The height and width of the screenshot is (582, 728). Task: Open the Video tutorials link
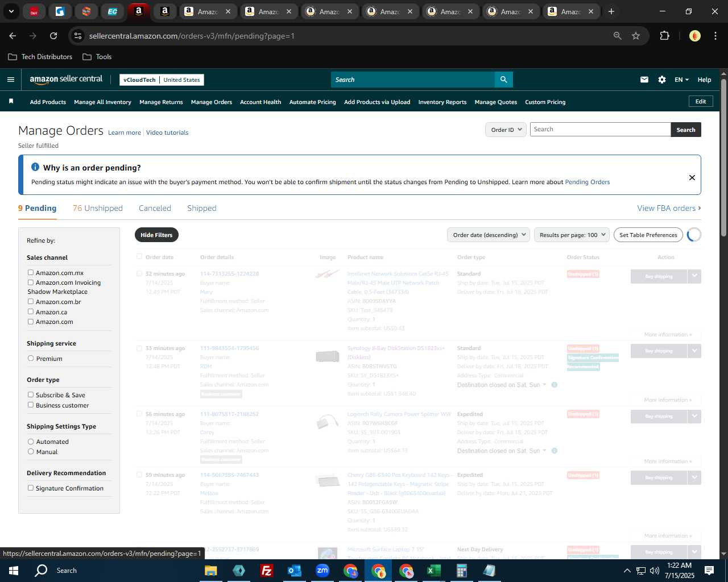pos(167,132)
